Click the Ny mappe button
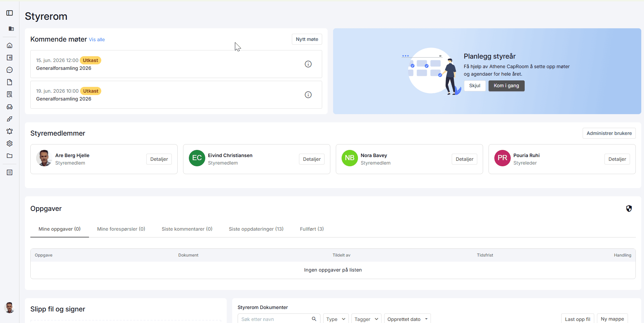 point(612,319)
